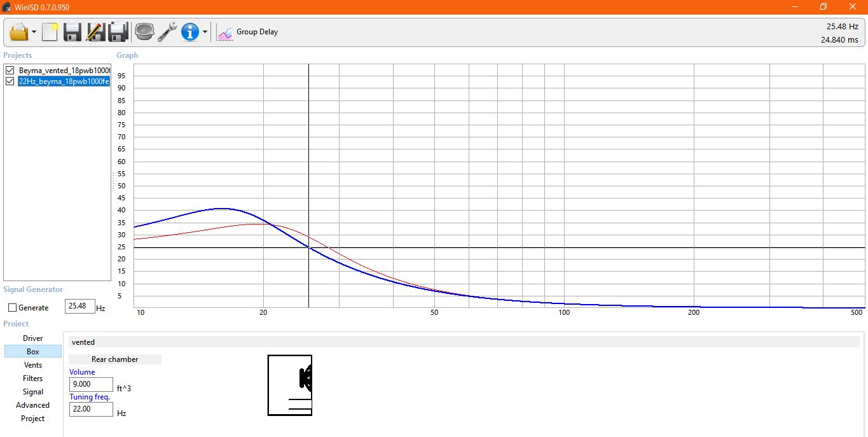Switch to the Advanced tab
The image size is (868, 437).
33,405
